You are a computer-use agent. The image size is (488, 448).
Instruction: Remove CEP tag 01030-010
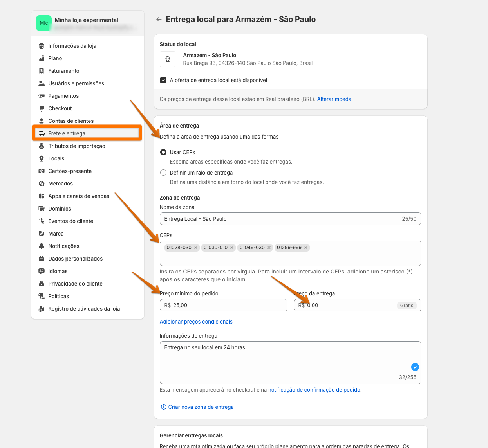point(232,248)
